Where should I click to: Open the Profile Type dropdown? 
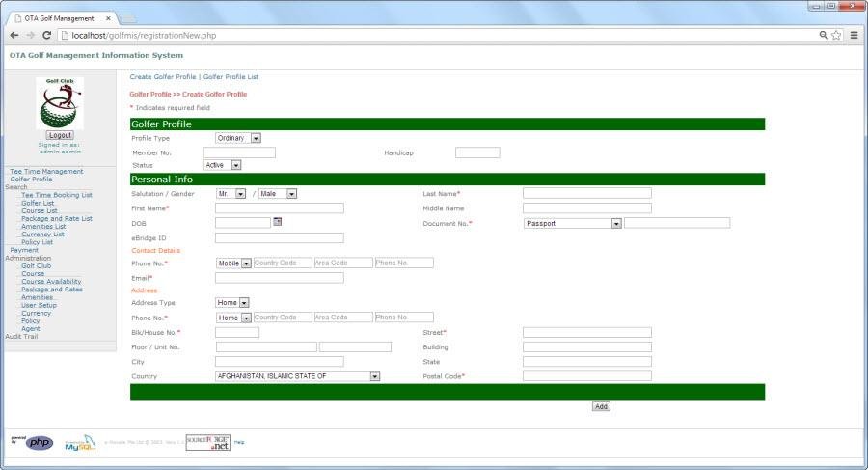click(238, 138)
